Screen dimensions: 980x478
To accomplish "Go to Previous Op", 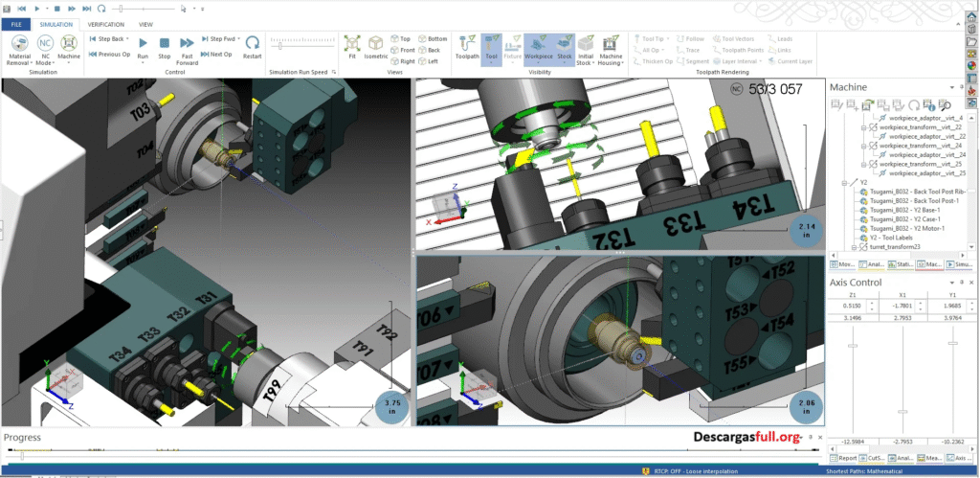I will [109, 55].
